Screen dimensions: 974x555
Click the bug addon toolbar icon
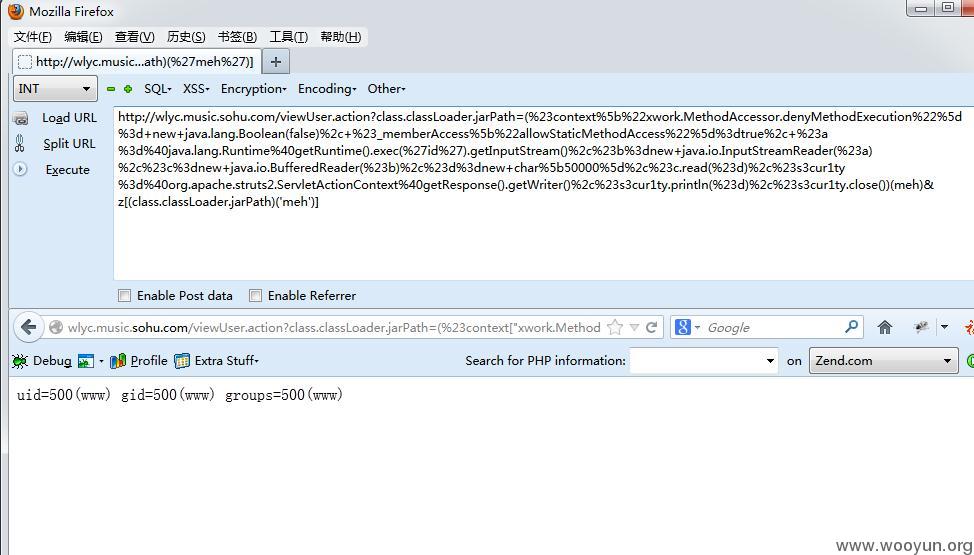coord(921,327)
